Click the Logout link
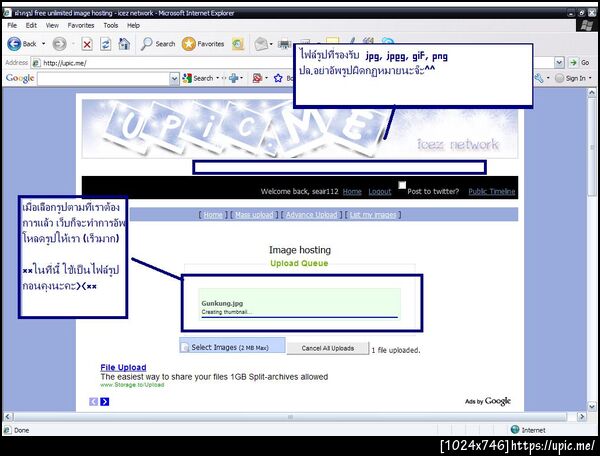 point(380,191)
